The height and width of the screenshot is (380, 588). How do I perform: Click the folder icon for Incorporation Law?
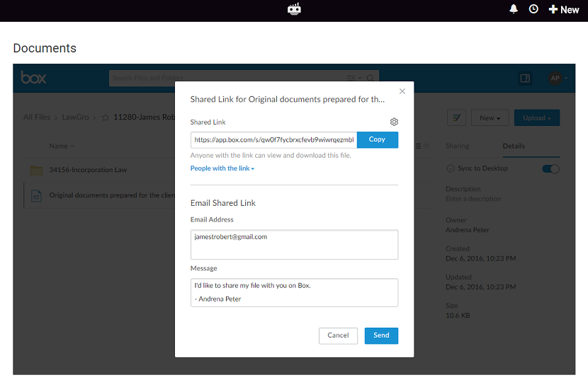(36, 170)
